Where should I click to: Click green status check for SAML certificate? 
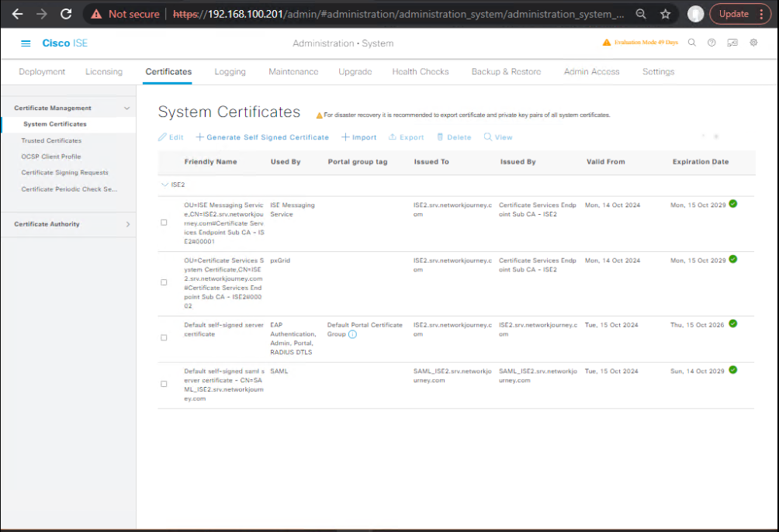[x=732, y=370]
